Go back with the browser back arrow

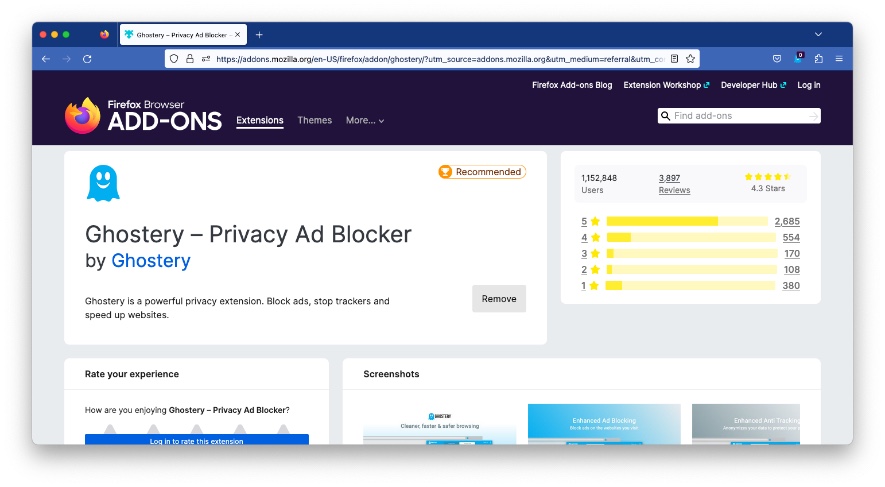(x=46, y=59)
